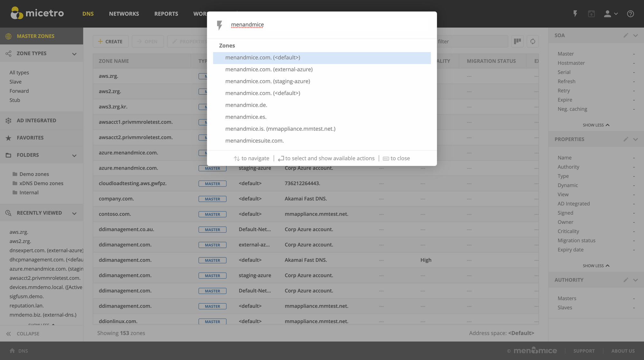The height and width of the screenshot is (360, 644).
Task: Switch to the Reports tab
Action: (166, 14)
